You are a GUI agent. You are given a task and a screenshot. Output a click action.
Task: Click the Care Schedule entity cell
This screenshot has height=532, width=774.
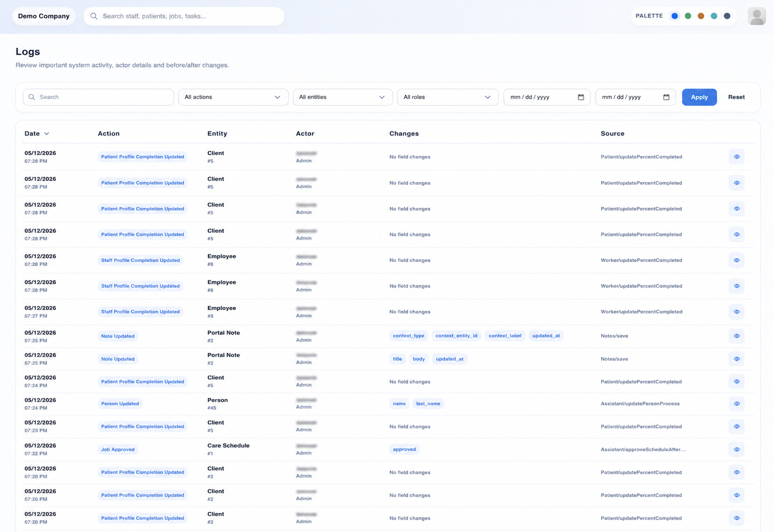229,449
